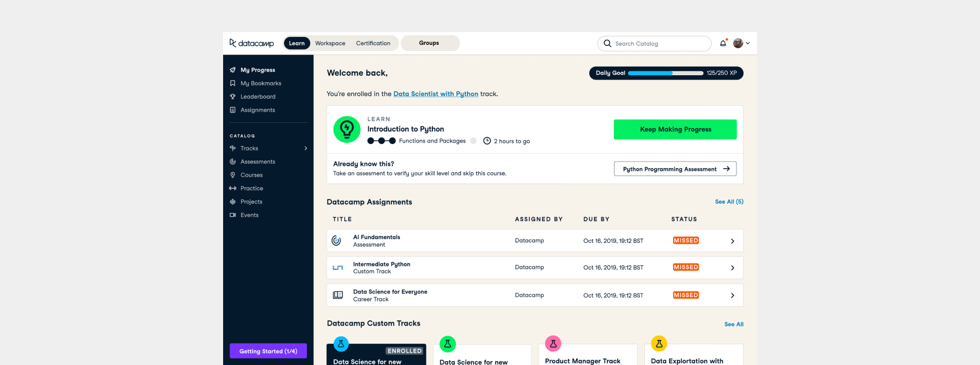
Task: Click the My Bookmarks bookmark icon
Action: point(233,83)
